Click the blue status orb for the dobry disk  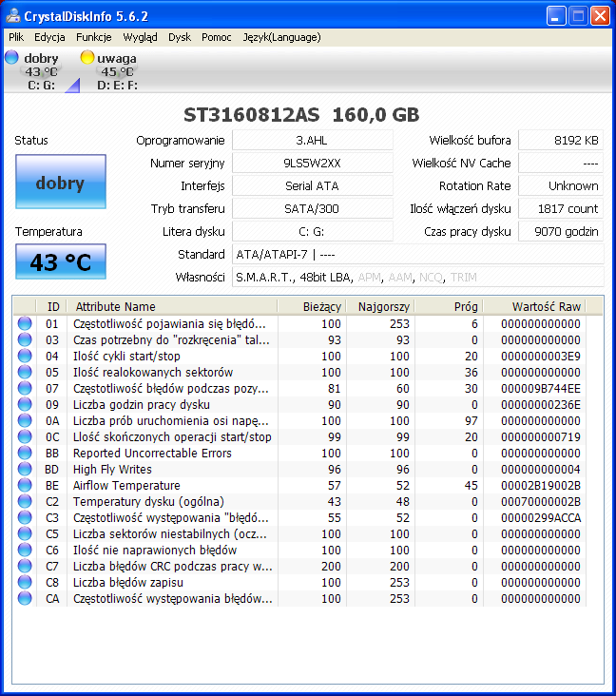pyautogui.click(x=12, y=57)
